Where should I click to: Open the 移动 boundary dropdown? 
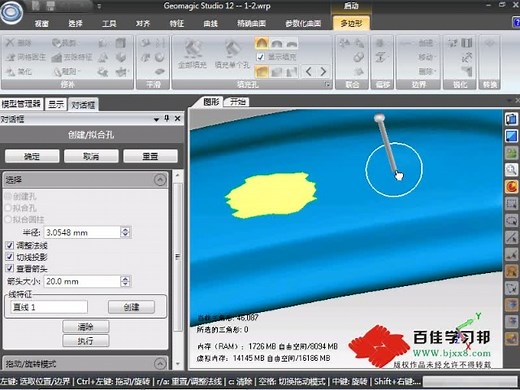435,57
